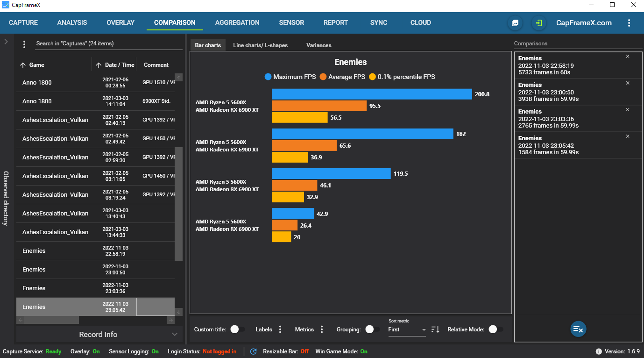The width and height of the screenshot is (644, 358).
Task: Click the Comment column header
Action: pos(156,65)
